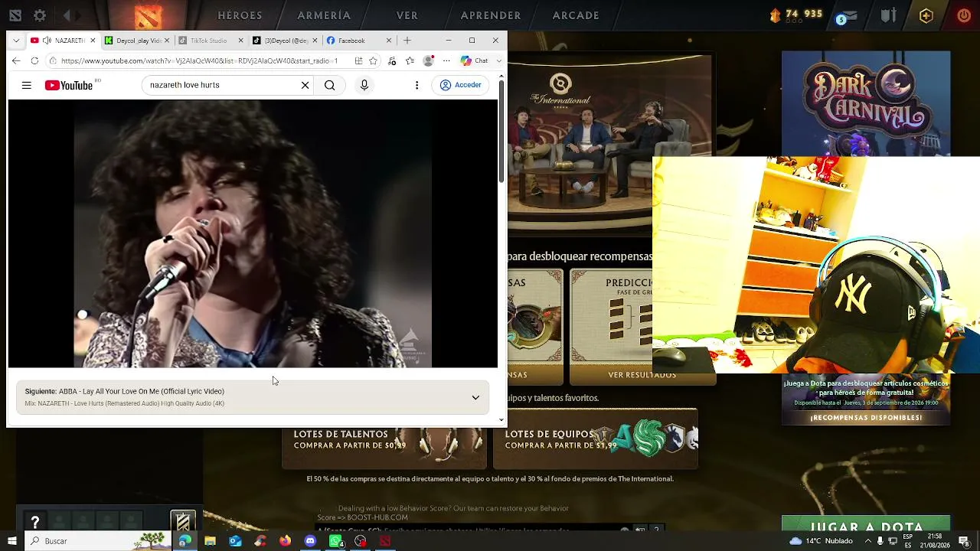This screenshot has height=551, width=980.
Task: Click the Acceder sign-in button
Action: (x=461, y=85)
